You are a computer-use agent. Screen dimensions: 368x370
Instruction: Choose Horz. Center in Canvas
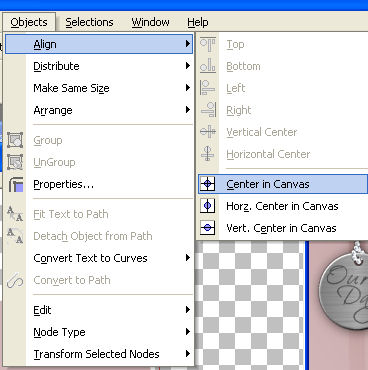point(283,206)
